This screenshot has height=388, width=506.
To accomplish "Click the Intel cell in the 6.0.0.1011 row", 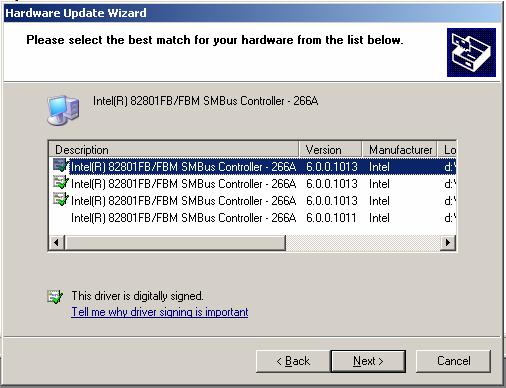I will coord(379,218).
